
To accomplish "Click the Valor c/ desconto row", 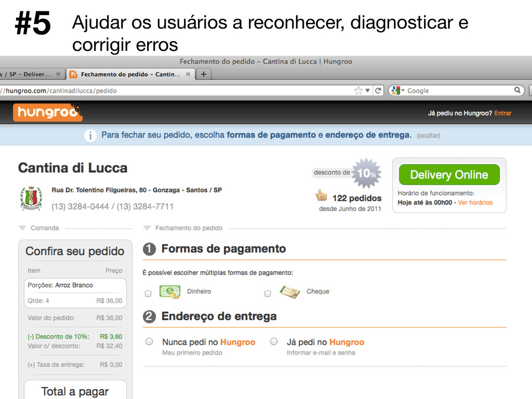I will pos(75,346).
